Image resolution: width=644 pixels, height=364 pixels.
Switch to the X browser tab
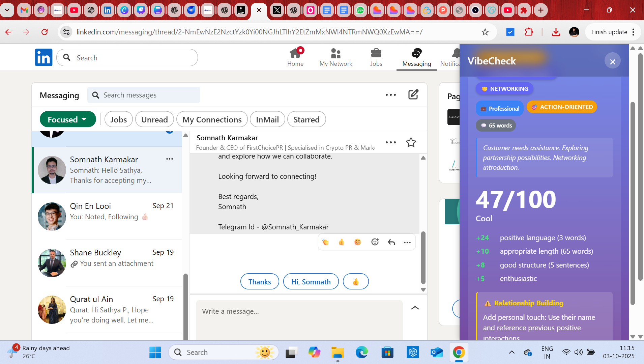click(277, 10)
